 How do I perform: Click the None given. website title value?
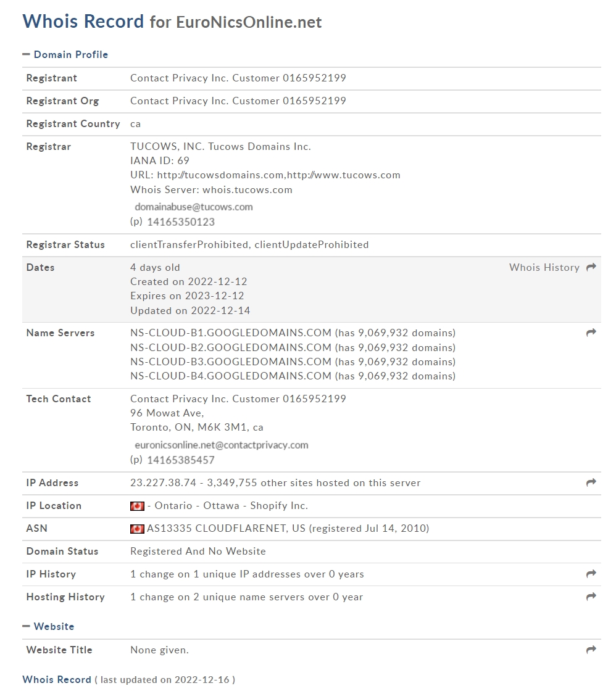click(159, 650)
